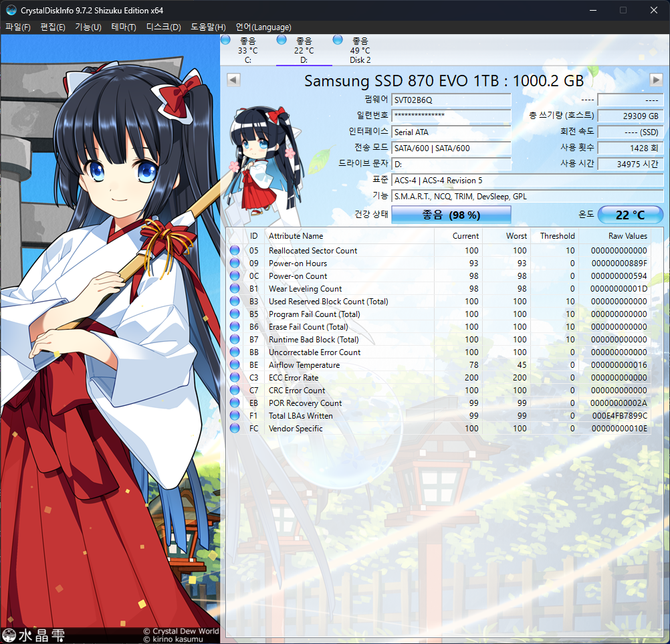The image size is (670, 644).
Task: Select the Disk 2 tab at 49 °C
Action: pyautogui.click(x=360, y=50)
